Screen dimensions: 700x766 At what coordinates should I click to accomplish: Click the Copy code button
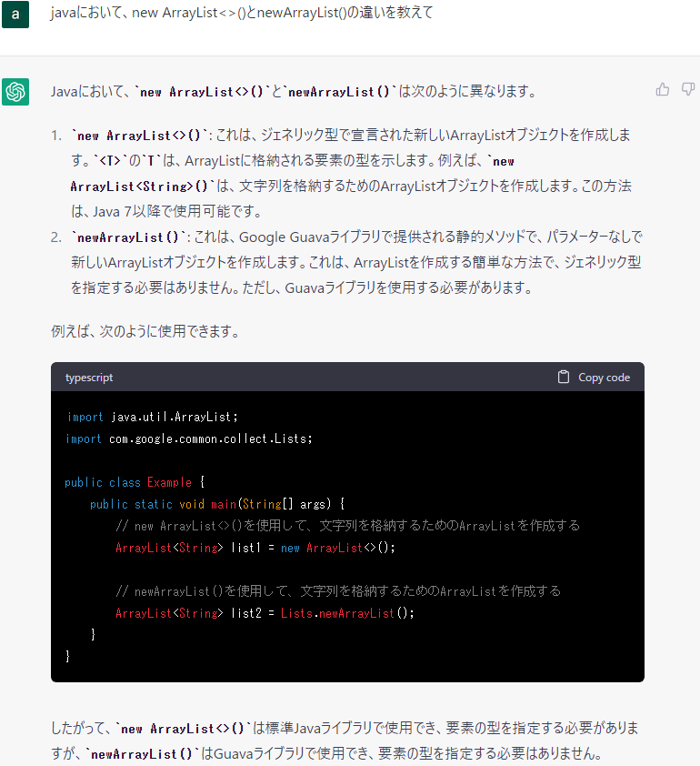(594, 377)
